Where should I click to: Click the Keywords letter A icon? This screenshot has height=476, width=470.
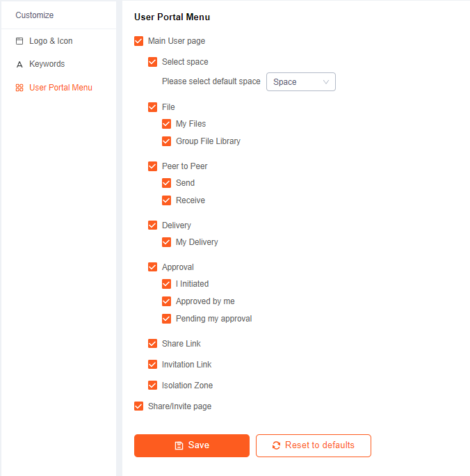click(x=19, y=64)
